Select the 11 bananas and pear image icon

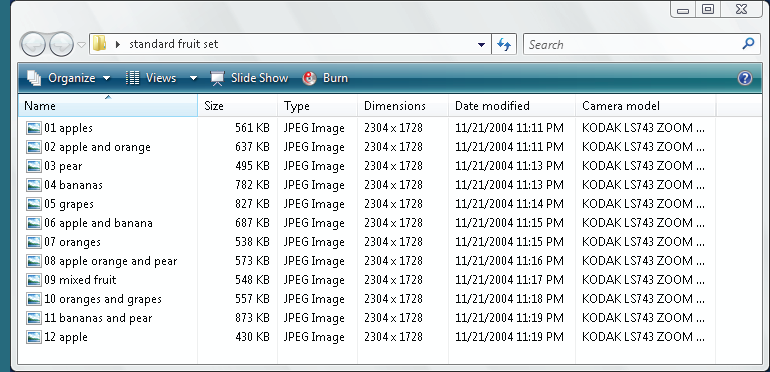click(34, 318)
